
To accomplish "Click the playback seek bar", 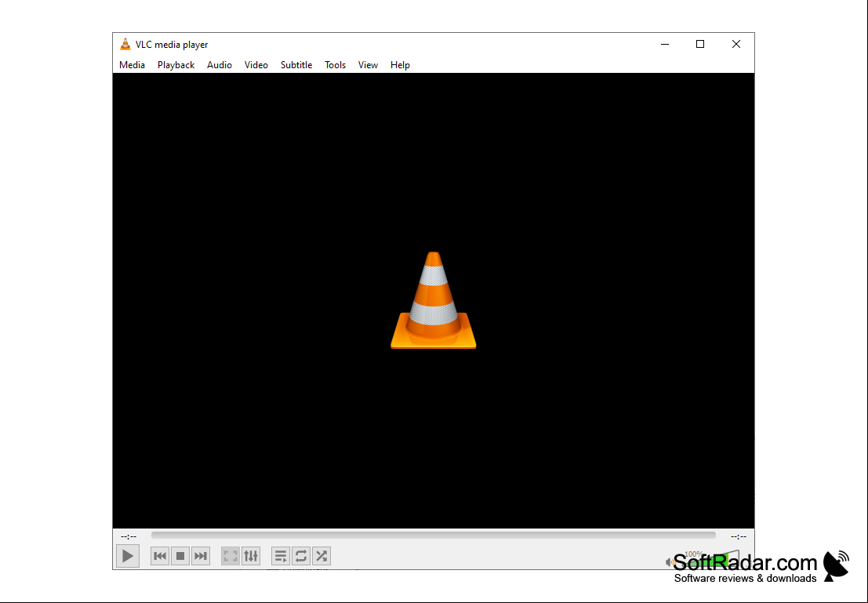I will 434,536.
